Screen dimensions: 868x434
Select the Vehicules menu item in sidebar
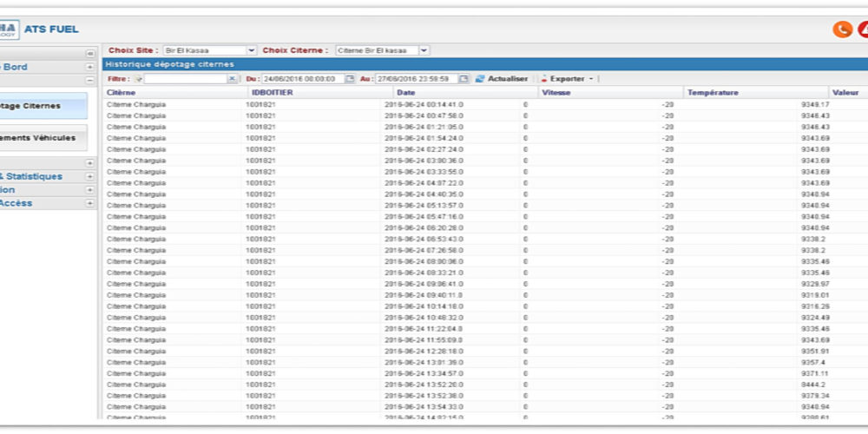(x=43, y=138)
